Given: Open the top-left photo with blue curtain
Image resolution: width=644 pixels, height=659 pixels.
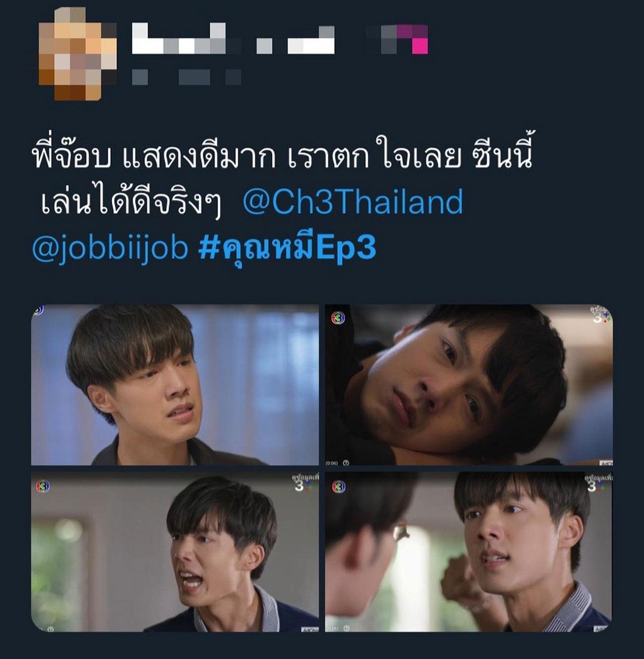Looking at the screenshot, I should 175,385.
